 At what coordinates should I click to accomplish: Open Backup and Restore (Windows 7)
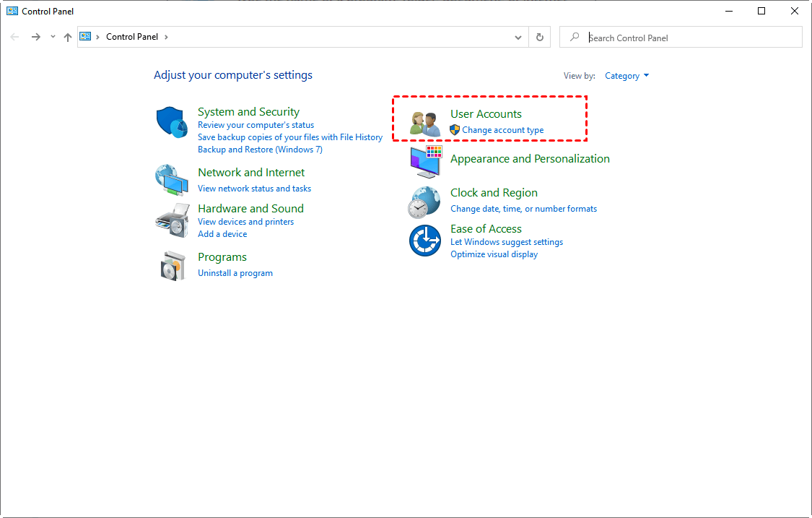pyautogui.click(x=260, y=150)
